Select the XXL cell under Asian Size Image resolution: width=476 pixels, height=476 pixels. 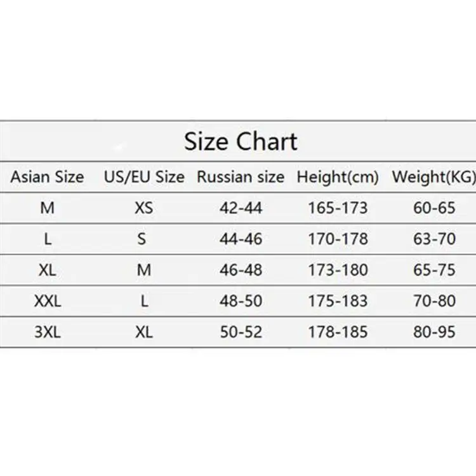[47, 301]
